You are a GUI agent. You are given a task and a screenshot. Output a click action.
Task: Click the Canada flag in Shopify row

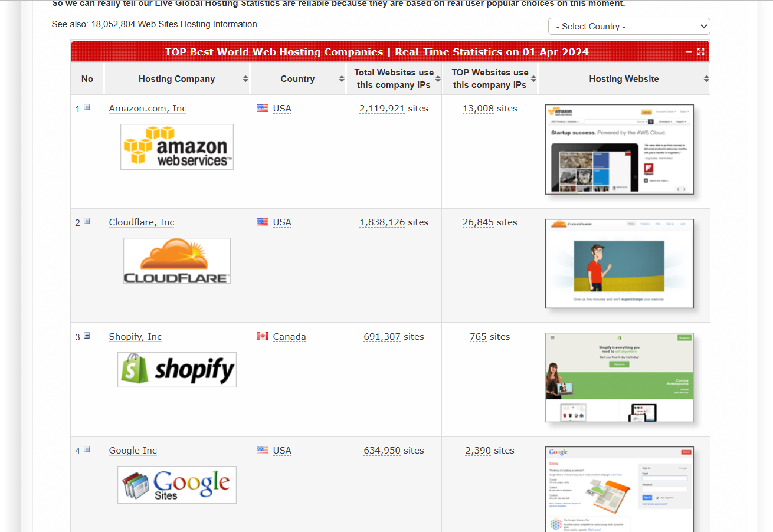pyautogui.click(x=263, y=337)
